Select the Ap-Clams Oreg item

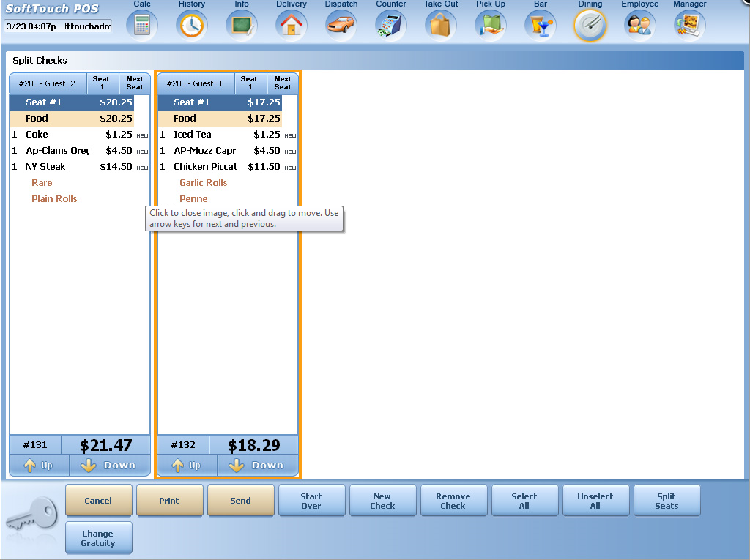click(79, 151)
